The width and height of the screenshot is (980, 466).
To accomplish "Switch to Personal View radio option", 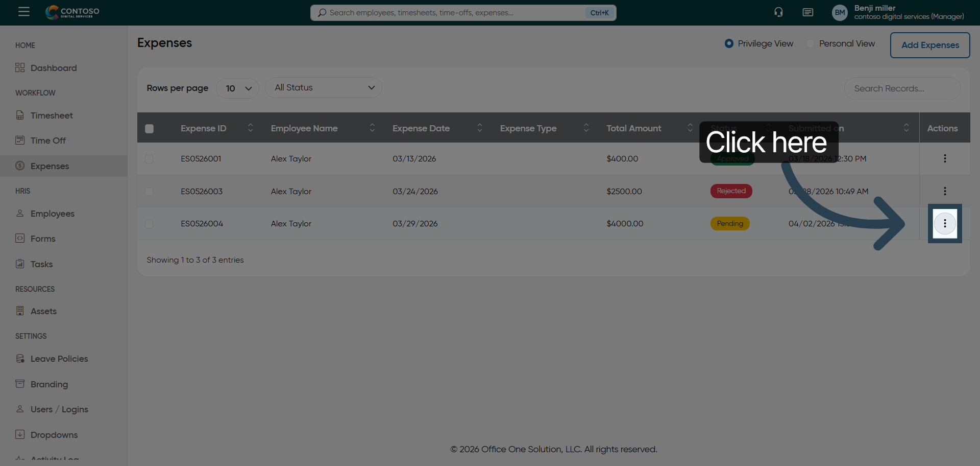I will pos(811,44).
